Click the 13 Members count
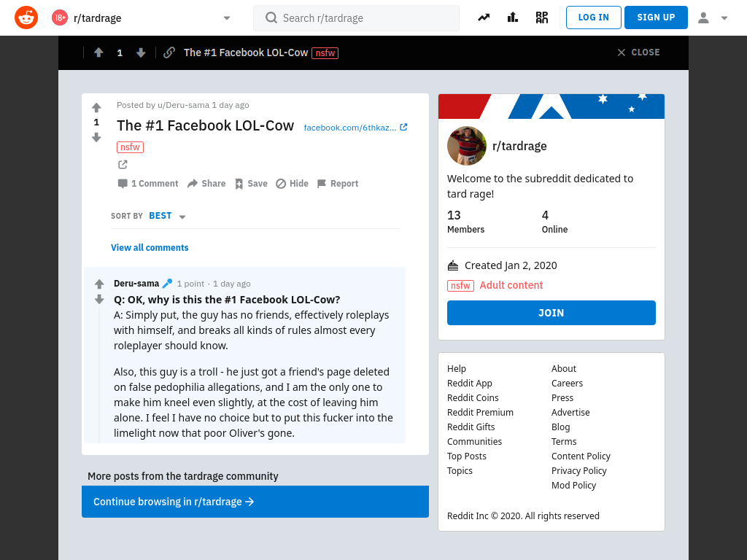747x560 pixels. (x=465, y=222)
